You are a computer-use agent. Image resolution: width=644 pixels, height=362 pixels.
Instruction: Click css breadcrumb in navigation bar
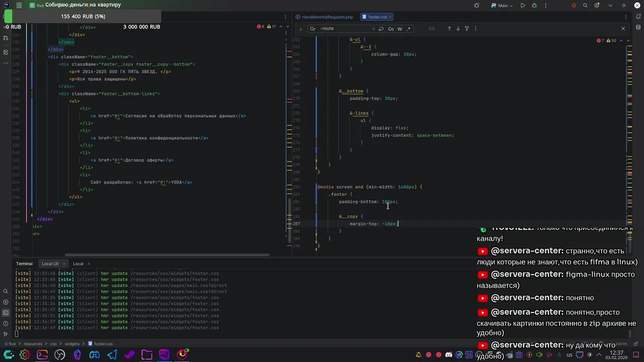(x=53, y=344)
